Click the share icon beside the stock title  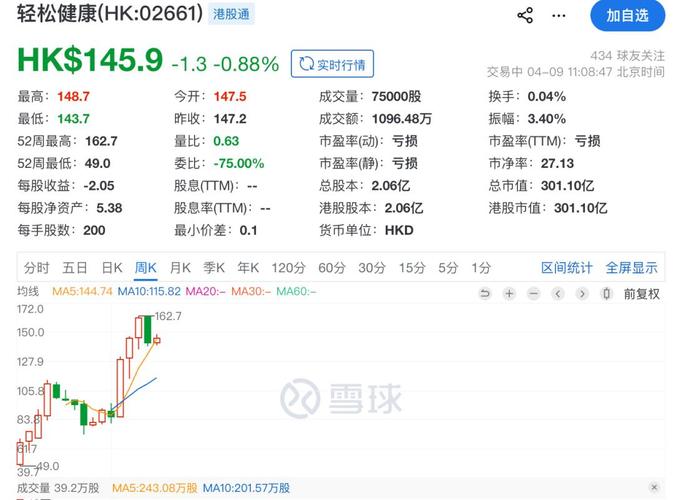point(525,15)
